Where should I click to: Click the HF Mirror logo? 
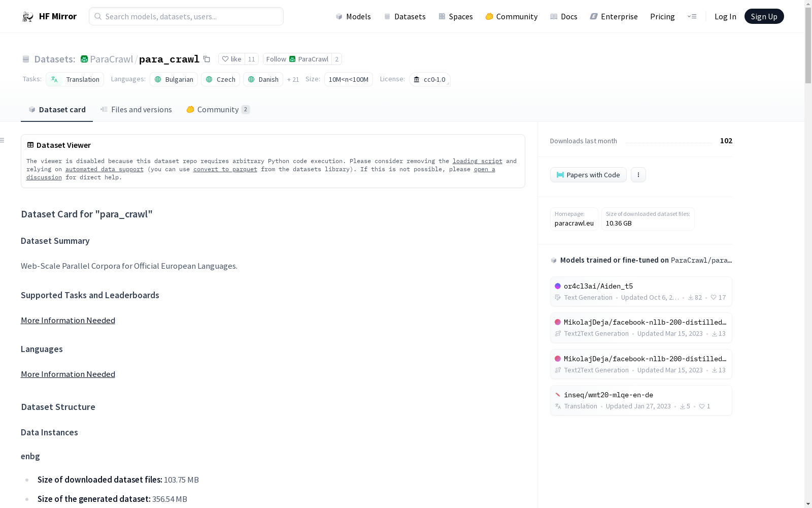pos(49,16)
